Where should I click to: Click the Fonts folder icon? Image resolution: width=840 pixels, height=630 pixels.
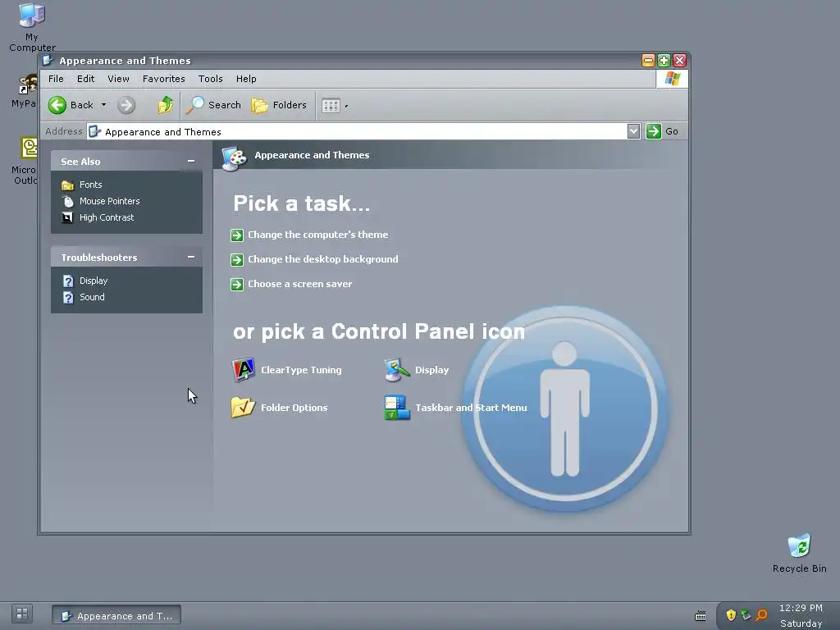67,185
